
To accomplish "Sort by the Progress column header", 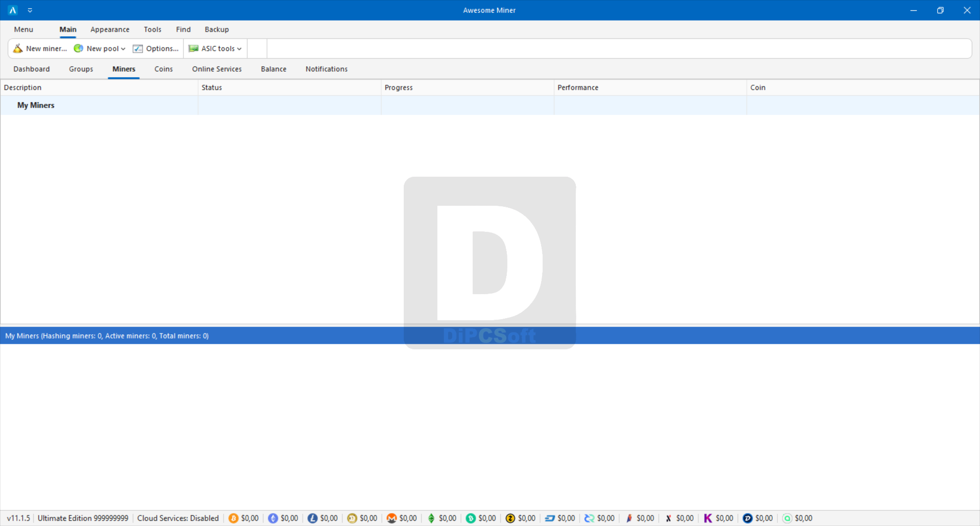I will 468,88.
